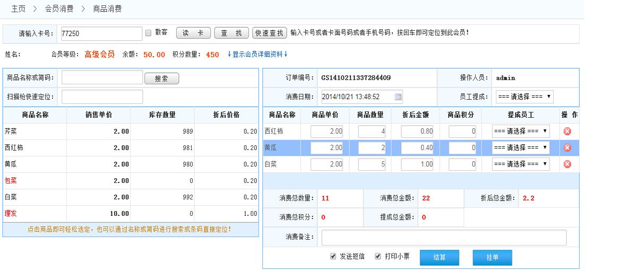Uncheck the 发送短信 option
Image resolution: width=644 pixels, height=271 pixels.
[333, 257]
